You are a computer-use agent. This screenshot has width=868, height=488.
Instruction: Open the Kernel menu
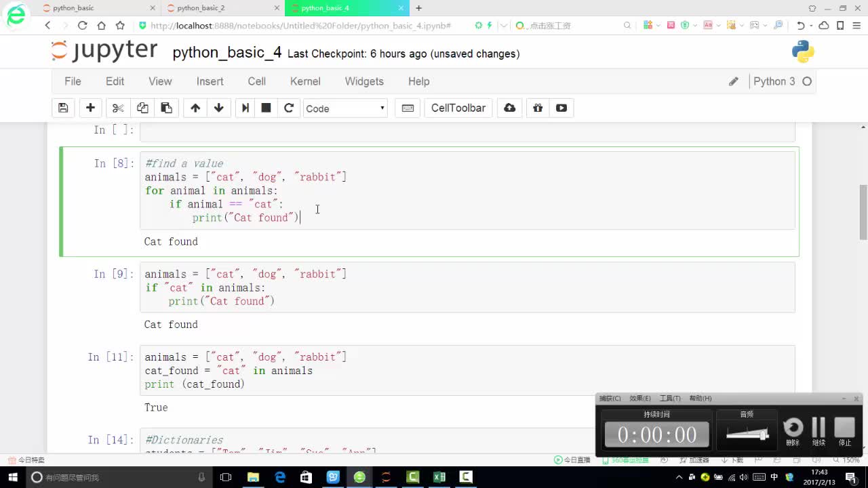305,81
